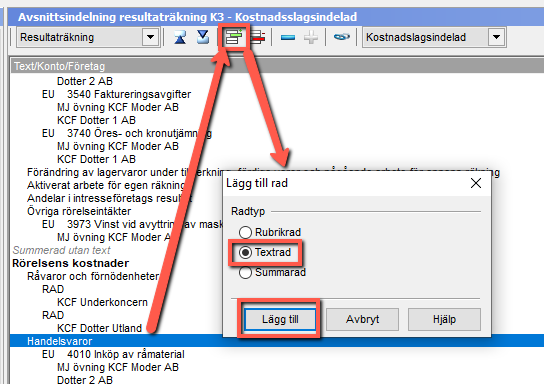Open the Resultaträkning dropdown
The height and width of the screenshot is (384, 544).
point(151,37)
